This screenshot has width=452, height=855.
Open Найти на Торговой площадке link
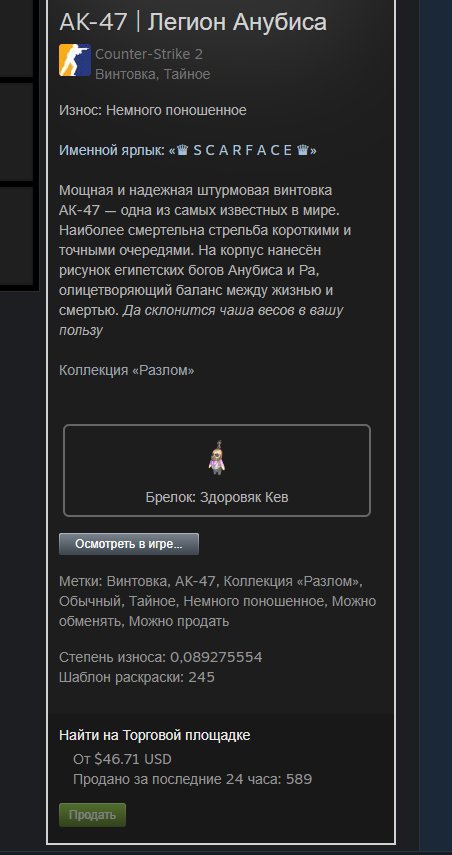tap(155, 735)
